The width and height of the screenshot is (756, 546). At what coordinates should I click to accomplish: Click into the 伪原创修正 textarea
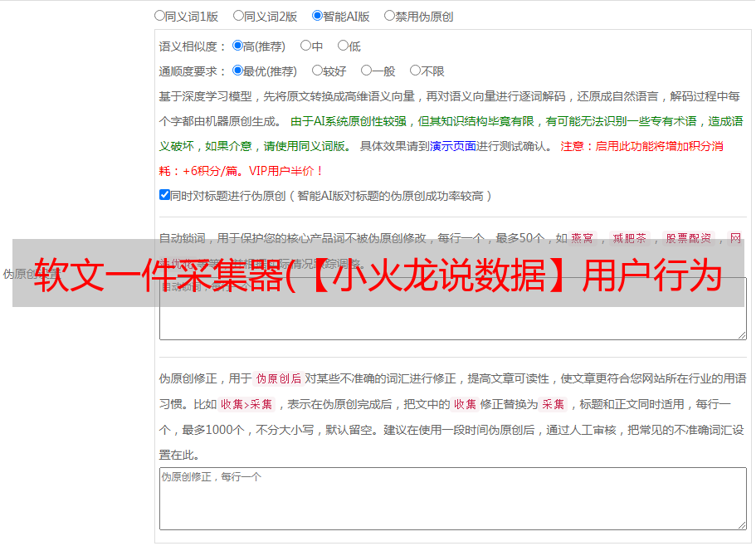(453, 499)
